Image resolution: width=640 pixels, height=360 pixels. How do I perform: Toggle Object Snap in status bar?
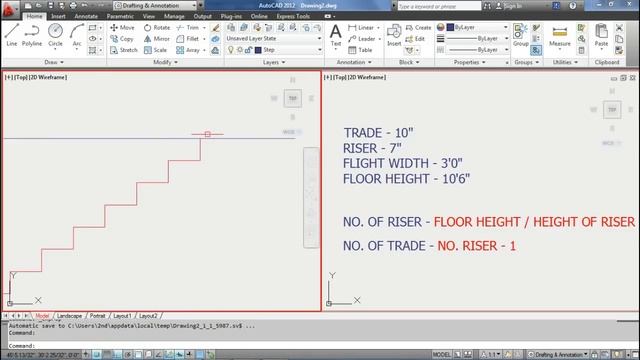[138, 355]
